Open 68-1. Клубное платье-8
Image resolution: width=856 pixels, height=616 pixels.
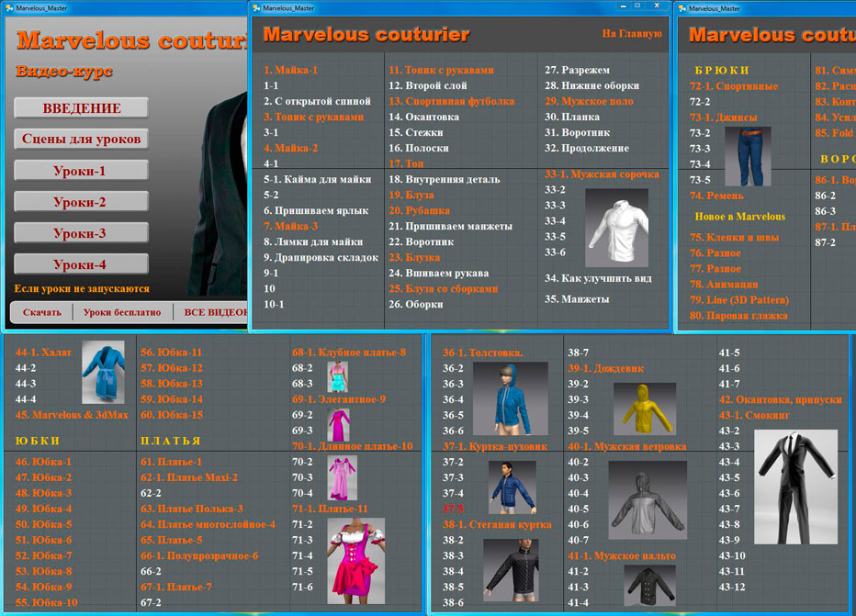(x=349, y=353)
